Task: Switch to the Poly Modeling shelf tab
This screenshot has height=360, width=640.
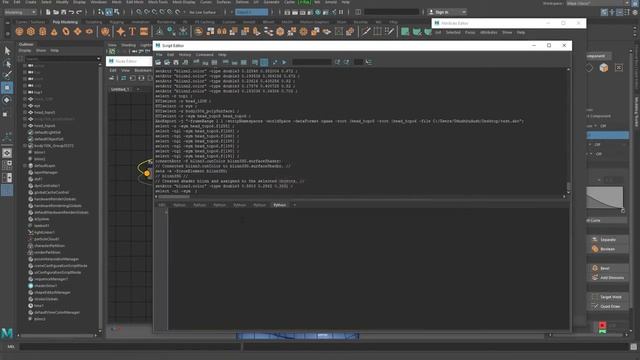Action: click(x=65, y=22)
